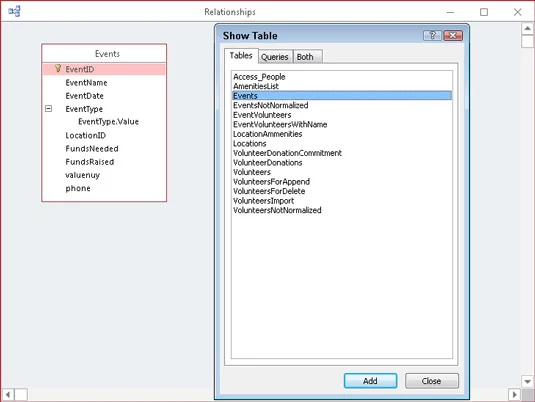Click the EventID primary key icon
This screenshot has height=402, width=535.
click(x=58, y=69)
